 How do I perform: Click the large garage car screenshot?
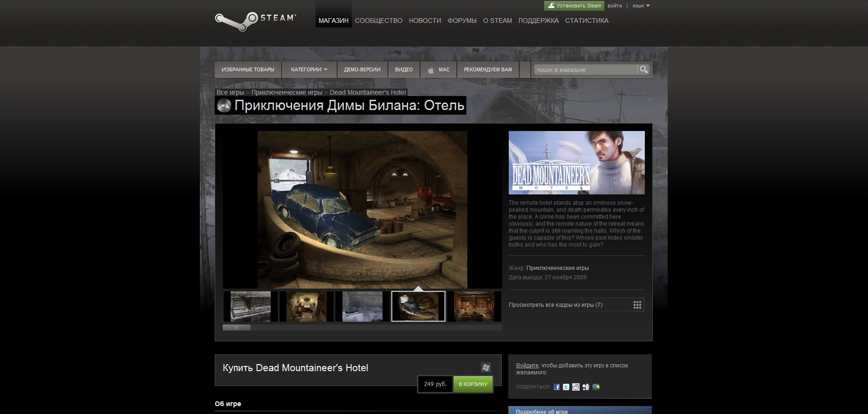[362, 210]
